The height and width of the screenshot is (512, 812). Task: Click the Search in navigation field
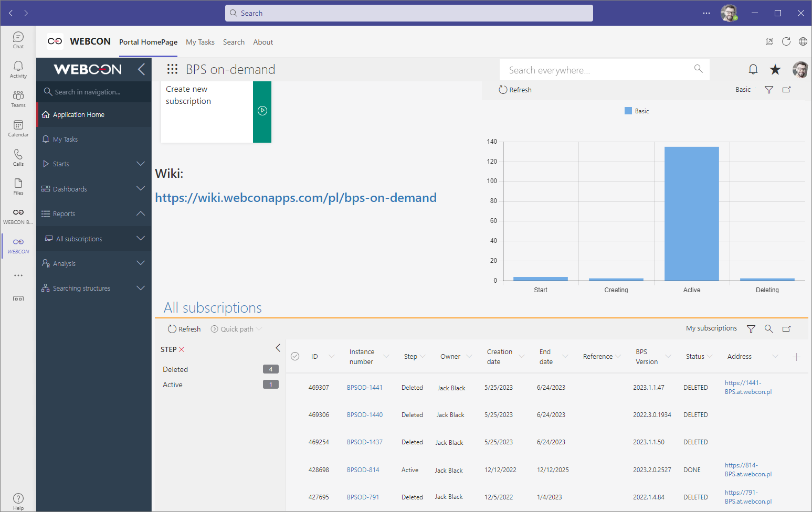pyautogui.click(x=94, y=92)
